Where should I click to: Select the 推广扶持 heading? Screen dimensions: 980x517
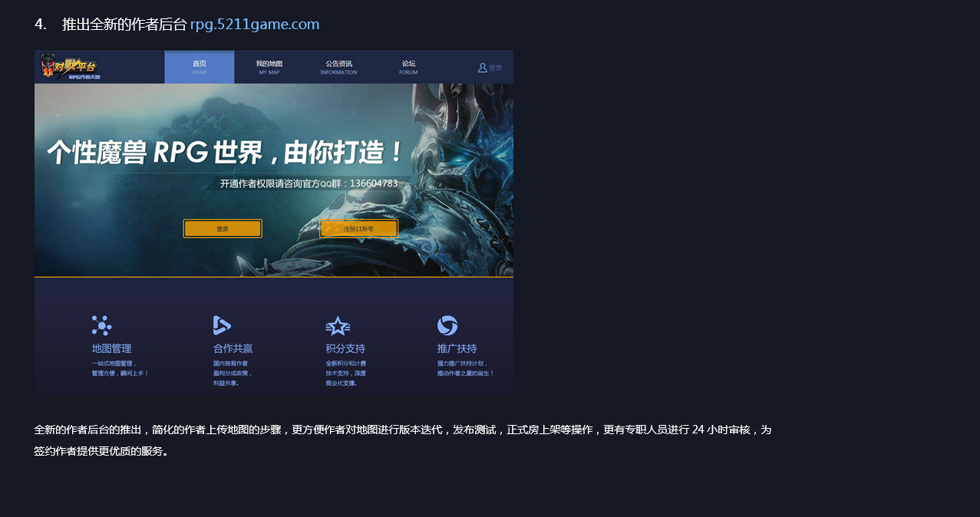pos(457,348)
